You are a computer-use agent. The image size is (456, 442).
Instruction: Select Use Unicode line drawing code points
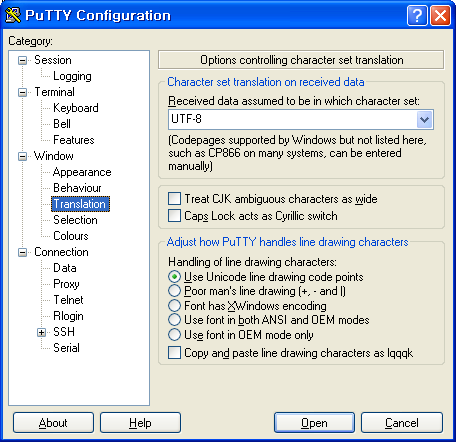coord(174,277)
